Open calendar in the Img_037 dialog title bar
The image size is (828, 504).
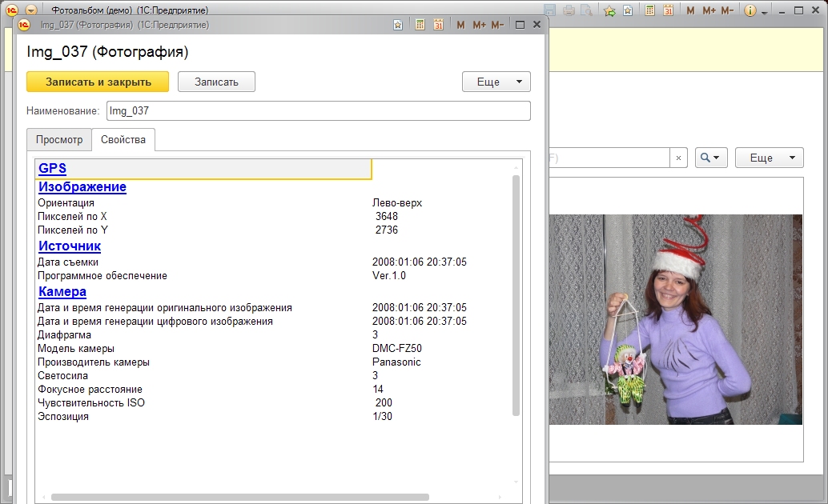click(439, 25)
